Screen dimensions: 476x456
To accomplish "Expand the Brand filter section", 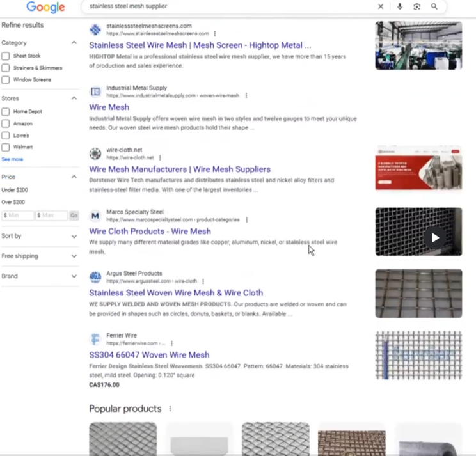I will tap(74, 276).
